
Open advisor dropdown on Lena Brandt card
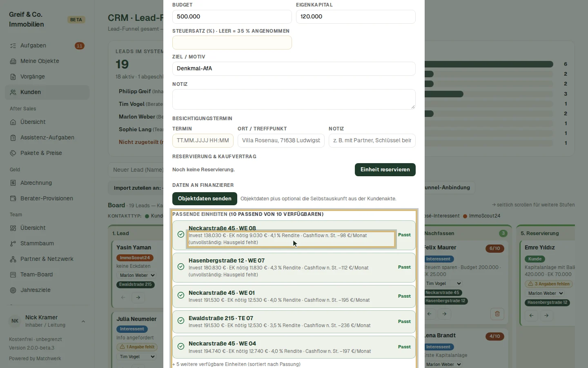coord(443,364)
